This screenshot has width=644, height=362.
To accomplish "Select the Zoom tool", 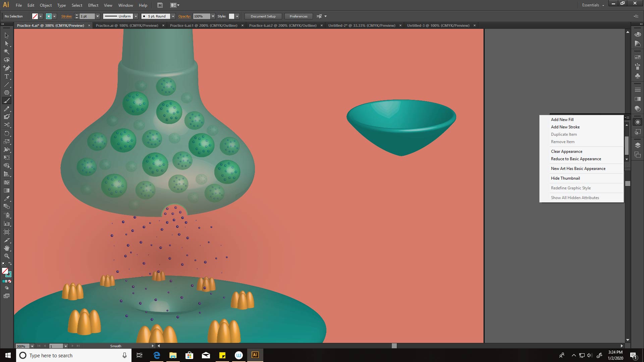I will (x=6, y=256).
